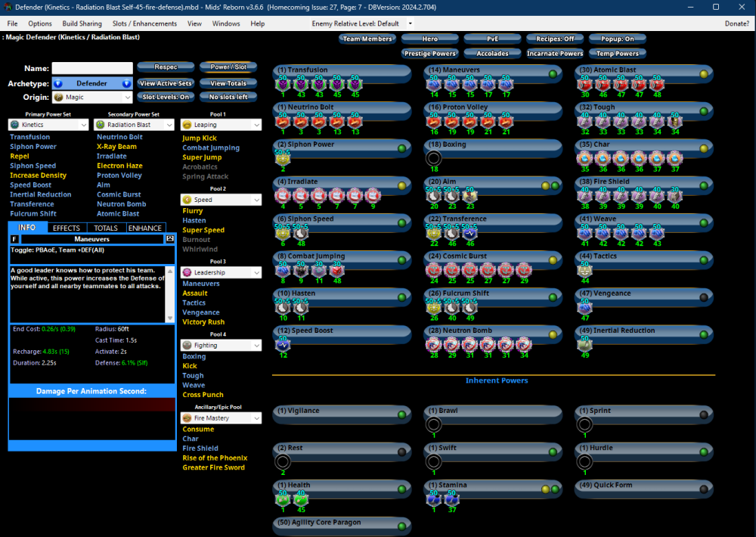The image size is (756, 537).
Task: Expand the Origin Magic dropdown
Action: pos(92,97)
